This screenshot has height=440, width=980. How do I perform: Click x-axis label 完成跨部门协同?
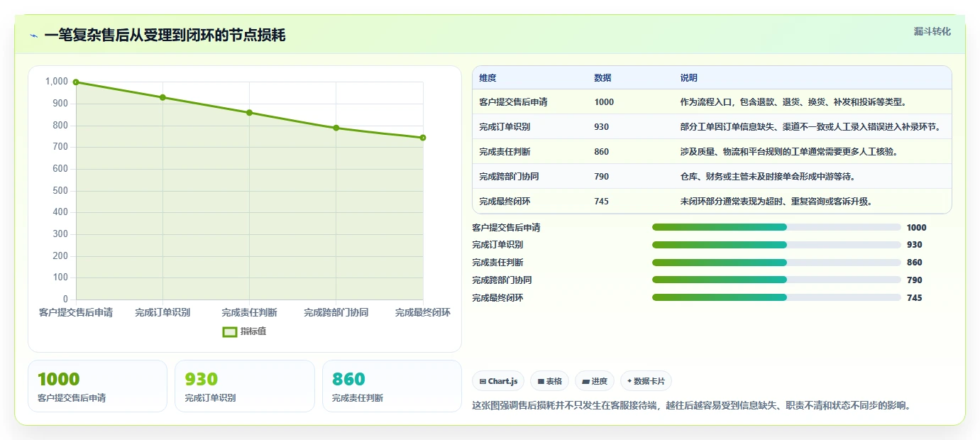click(x=336, y=313)
